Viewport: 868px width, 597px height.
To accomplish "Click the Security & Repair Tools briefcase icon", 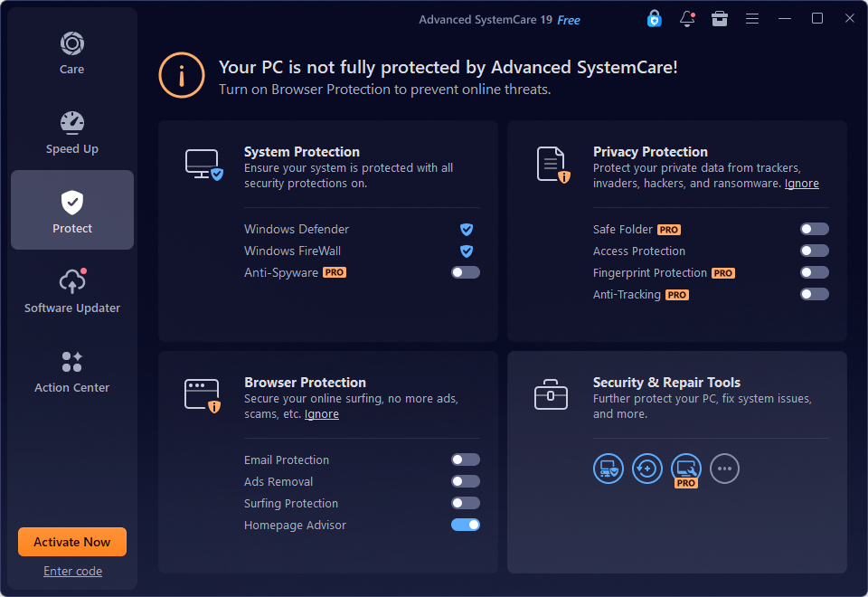I will tap(551, 394).
